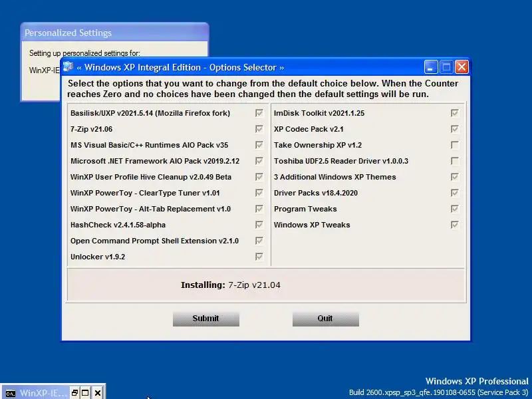Click the Build 2600.xpsp_sp3_qfe version text
This screenshot has height=399, width=532.
pos(439,392)
